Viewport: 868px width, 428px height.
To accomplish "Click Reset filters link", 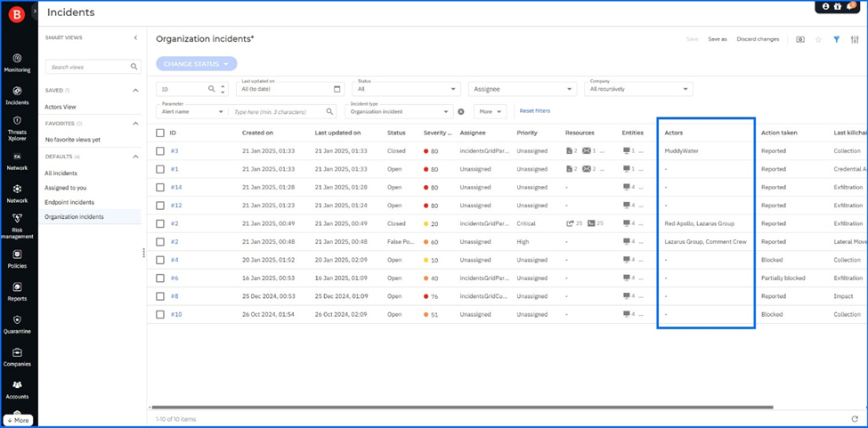I will point(534,111).
